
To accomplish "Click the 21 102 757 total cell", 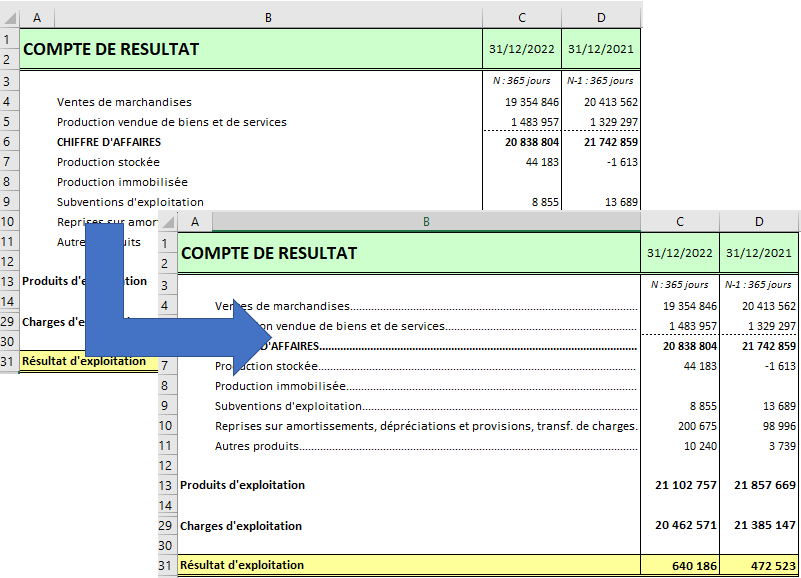I will click(x=680, y=485).
